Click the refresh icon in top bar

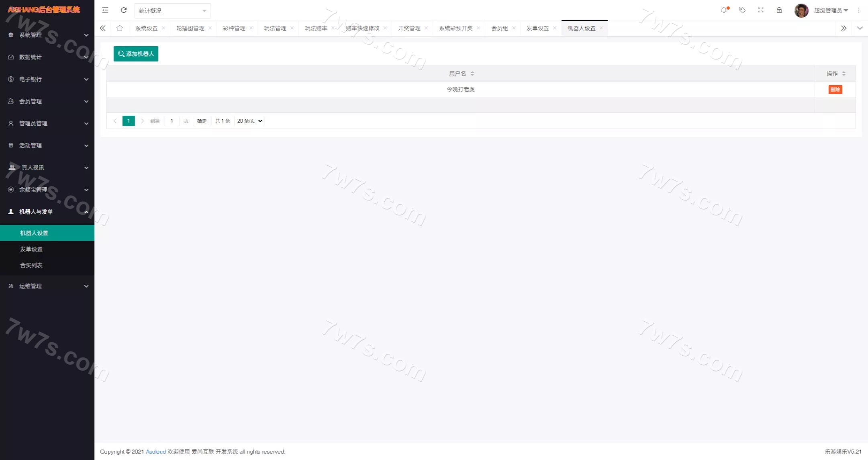click(124, 10)
